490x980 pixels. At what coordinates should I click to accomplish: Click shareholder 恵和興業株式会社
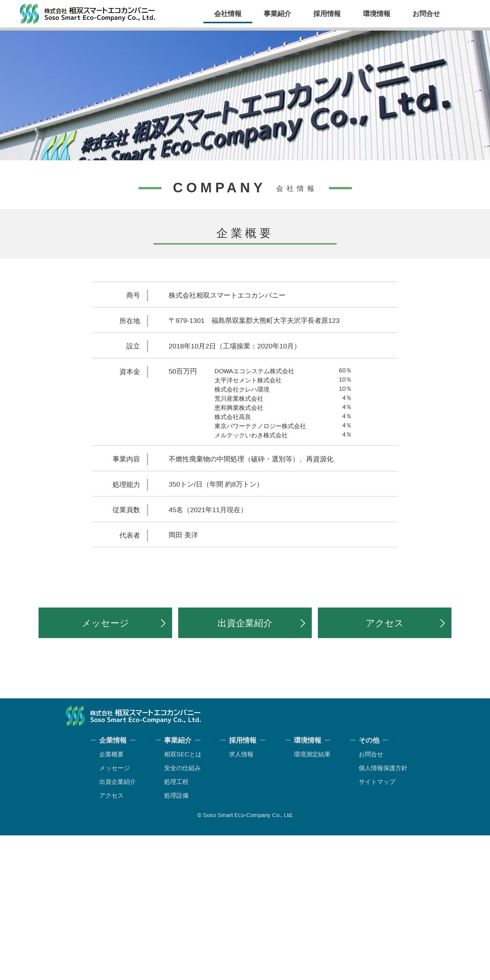click(239, 408)
